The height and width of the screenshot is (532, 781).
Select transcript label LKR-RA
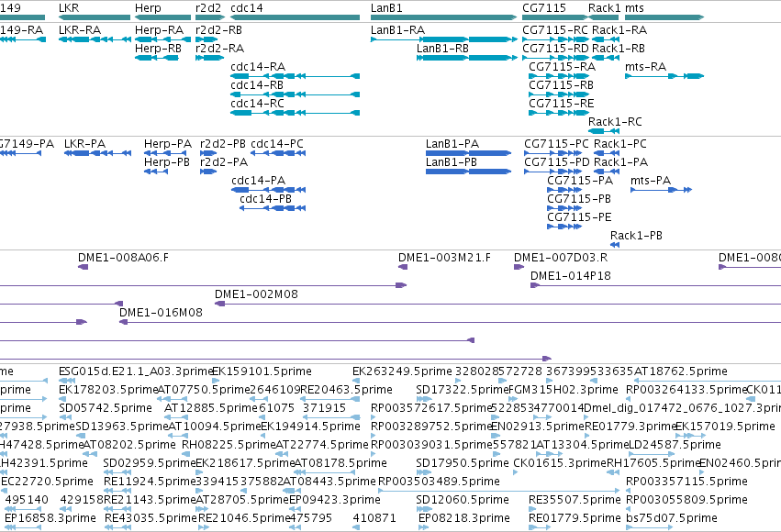point(80,30)
